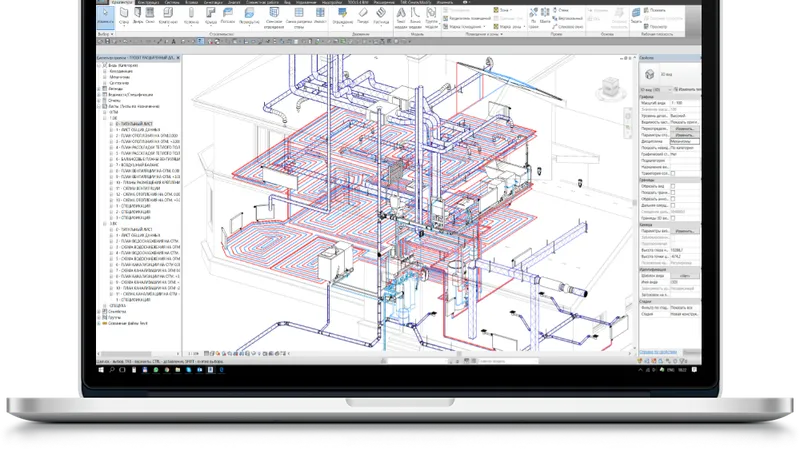This screenshot has height=450, width=800.
Task: Toggle the Показать гран... checkbox
Action: (x=672, y=193)
